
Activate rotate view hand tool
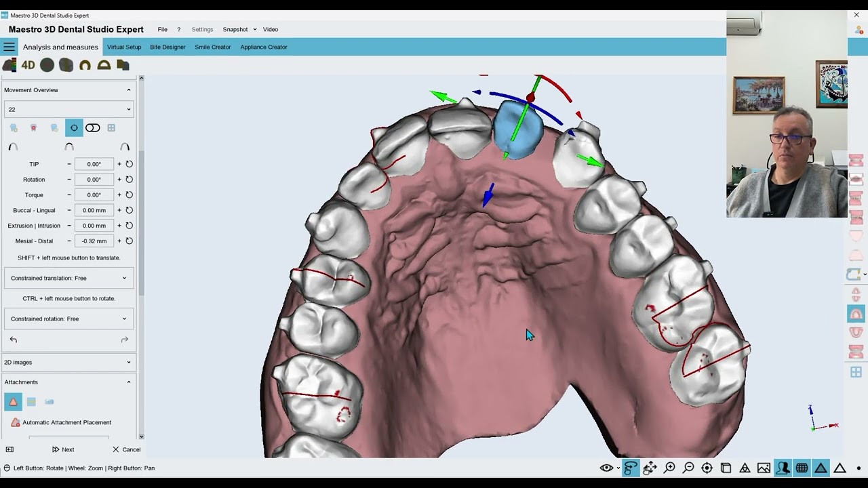pos(631,468)
